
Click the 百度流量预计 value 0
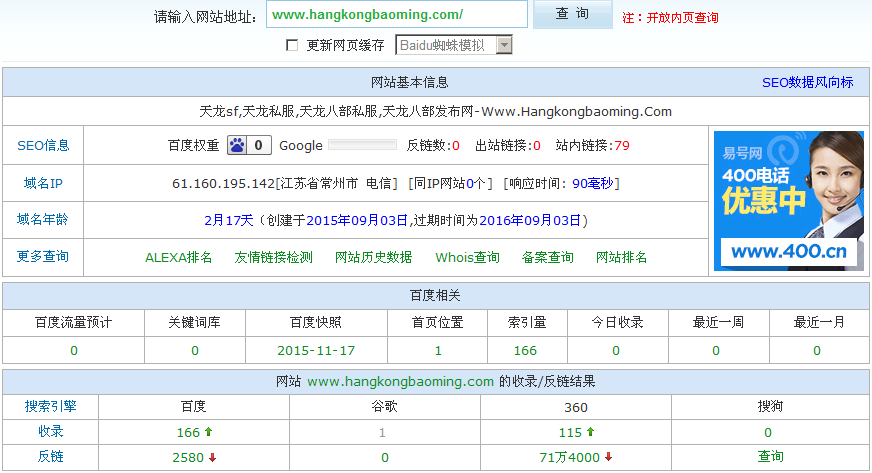pos(73,351)
